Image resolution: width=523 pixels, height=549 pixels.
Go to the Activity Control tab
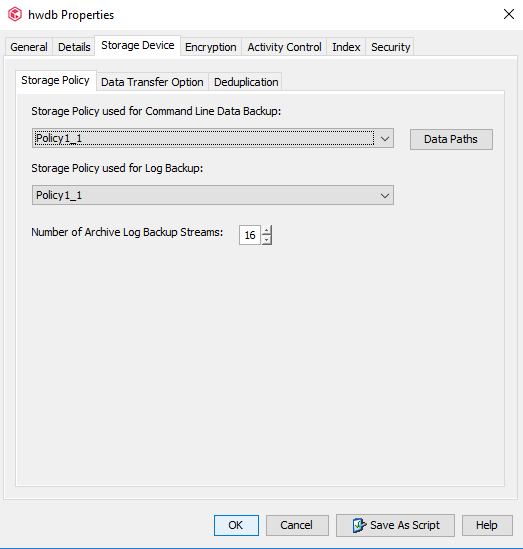tap(284, 47)
